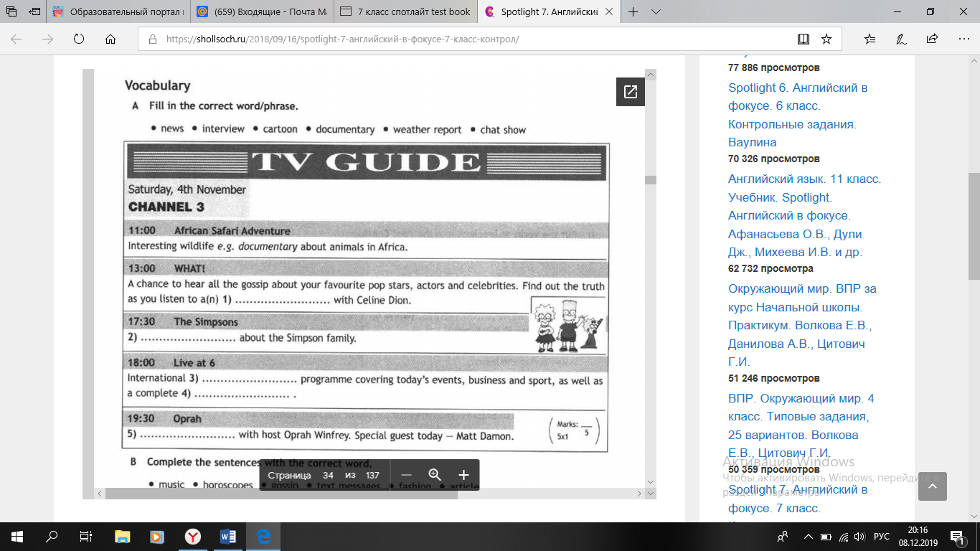This screenshot has height=551, width=980.
Task: Click document scrollbar up arrow
Action: (650, 75)
